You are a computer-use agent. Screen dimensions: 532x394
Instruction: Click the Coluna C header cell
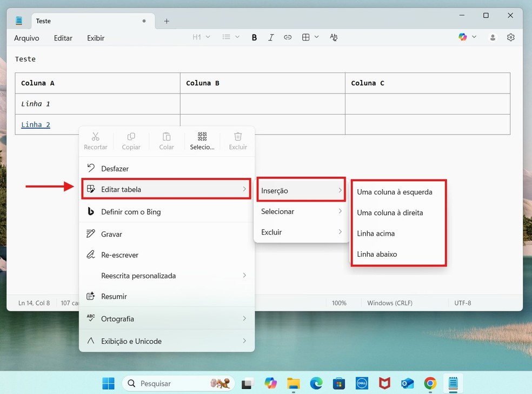(x=428, y=83)
